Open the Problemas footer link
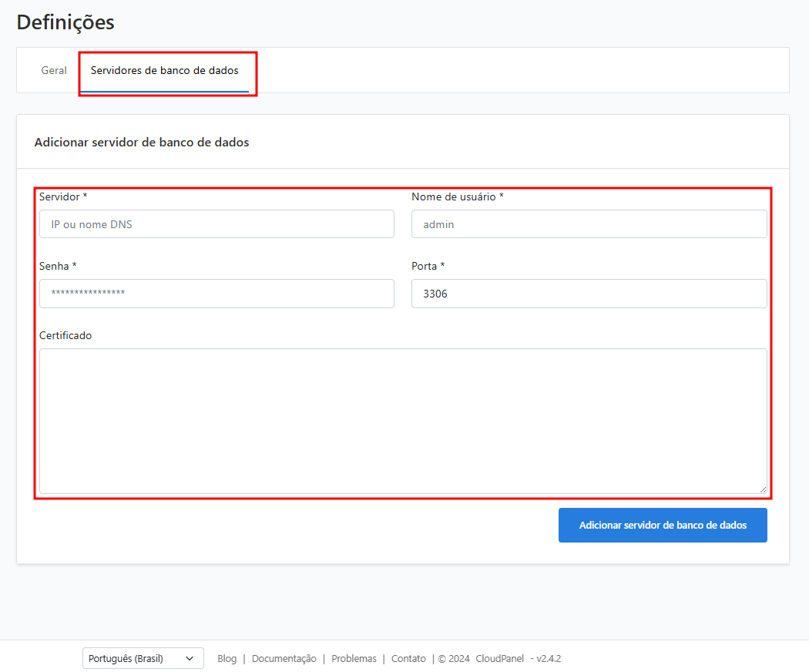This screenshot has width=809, height=672. [x=354, y=658]
